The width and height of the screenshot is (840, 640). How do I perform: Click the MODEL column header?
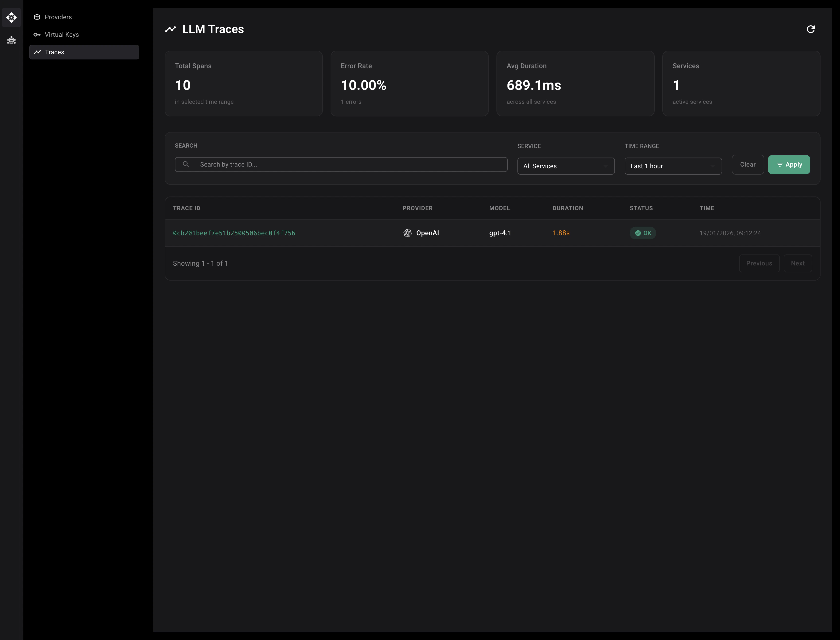click(499, 208)
